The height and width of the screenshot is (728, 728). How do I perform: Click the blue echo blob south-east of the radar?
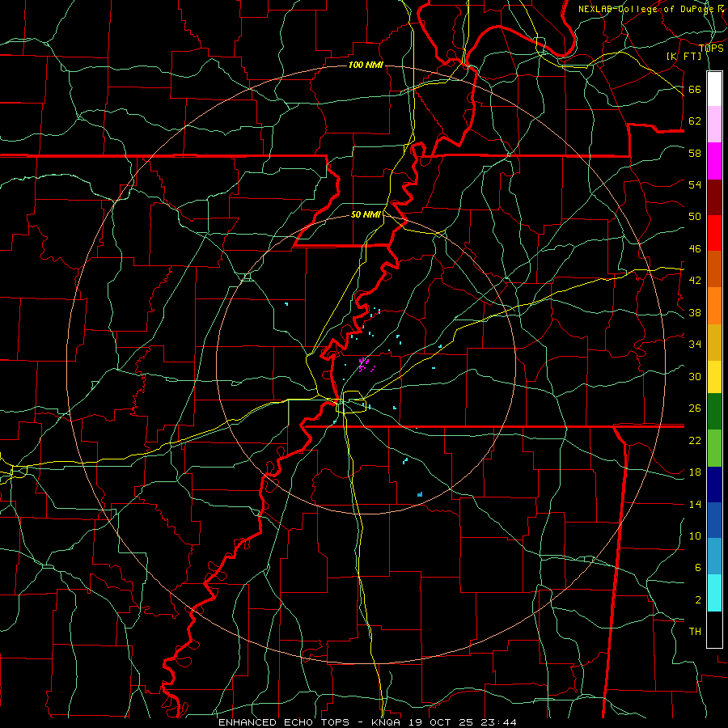point(420,494)
